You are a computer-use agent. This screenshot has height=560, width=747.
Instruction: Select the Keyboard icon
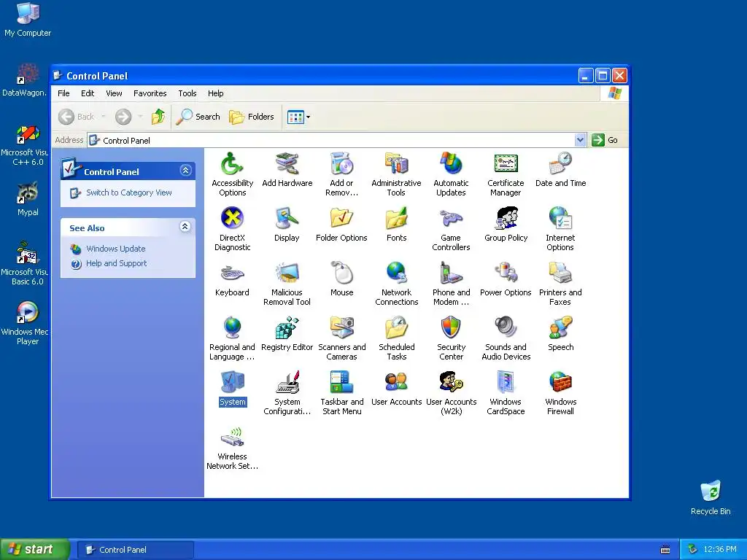(x=232, y=279)
